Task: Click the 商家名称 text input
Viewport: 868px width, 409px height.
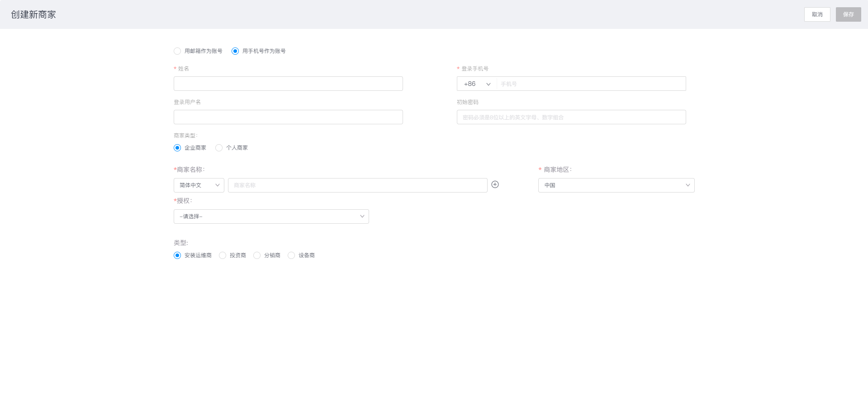Action: 357,185
